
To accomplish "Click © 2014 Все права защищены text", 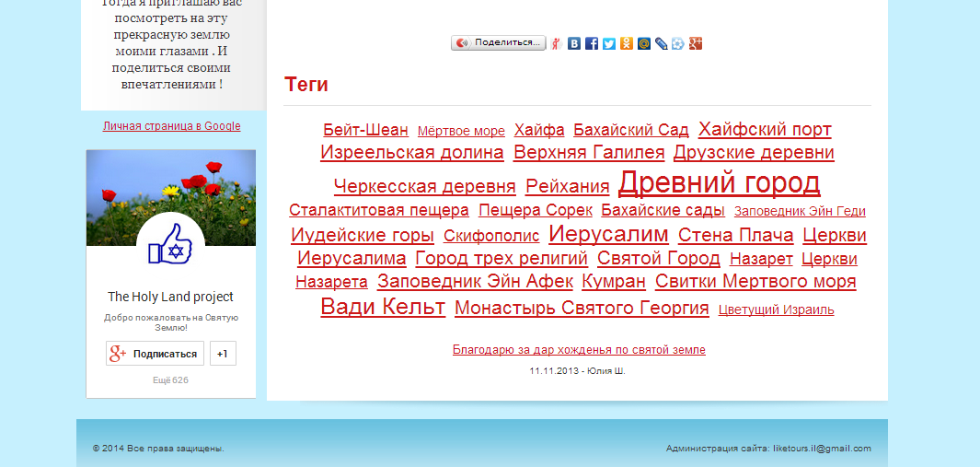I will click(x=158, y=449).
